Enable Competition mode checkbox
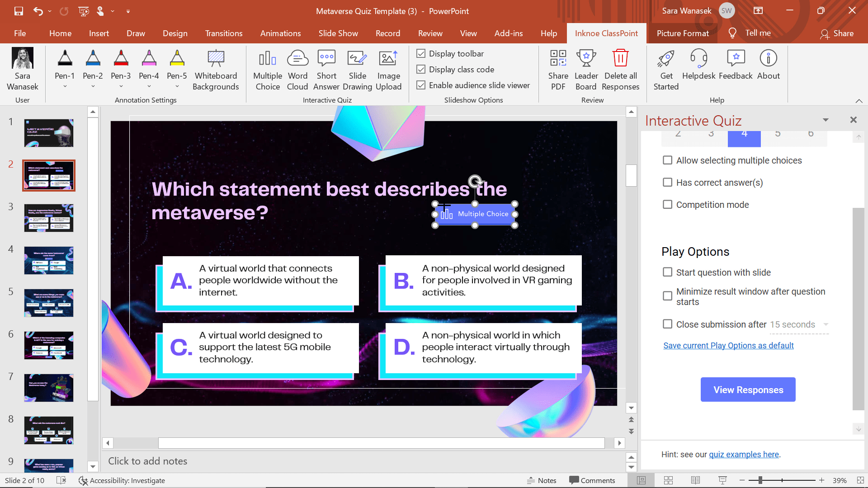Image resolution: width=868 pixels, height=488 pixels. point(668,204)
